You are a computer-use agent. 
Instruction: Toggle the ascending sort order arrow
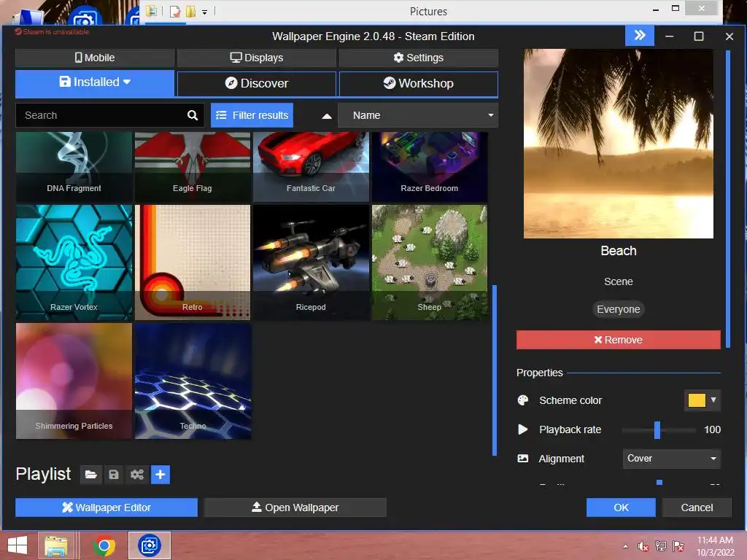[x=327, y=116]
